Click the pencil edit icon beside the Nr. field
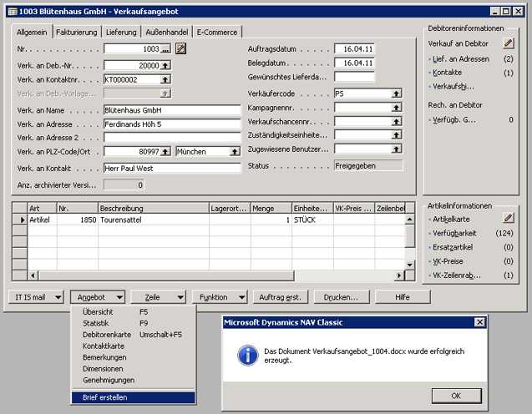 click(181, 48)
